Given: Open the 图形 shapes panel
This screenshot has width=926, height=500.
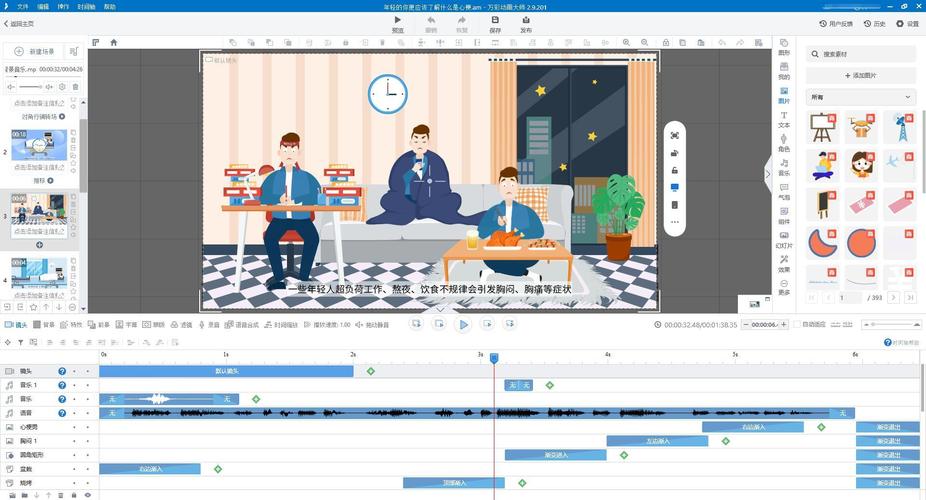Looking at the screenshot, I should tap(784, 47).
